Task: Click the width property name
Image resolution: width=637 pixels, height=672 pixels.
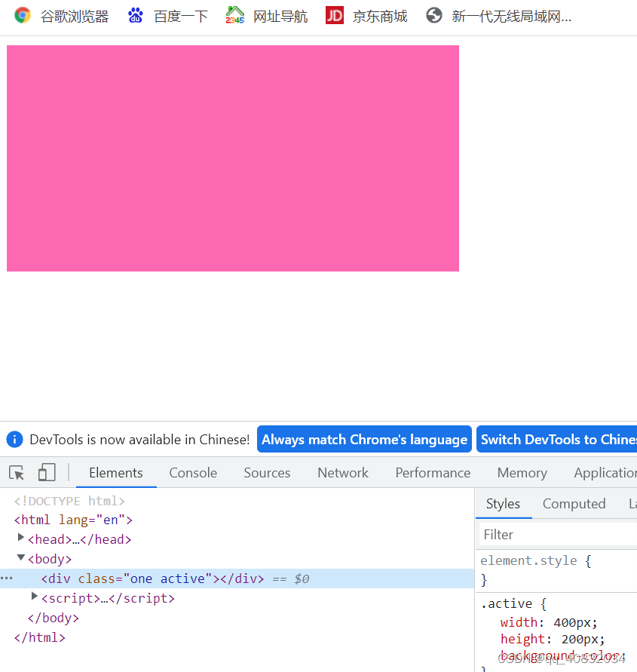Action: [519, 622]
